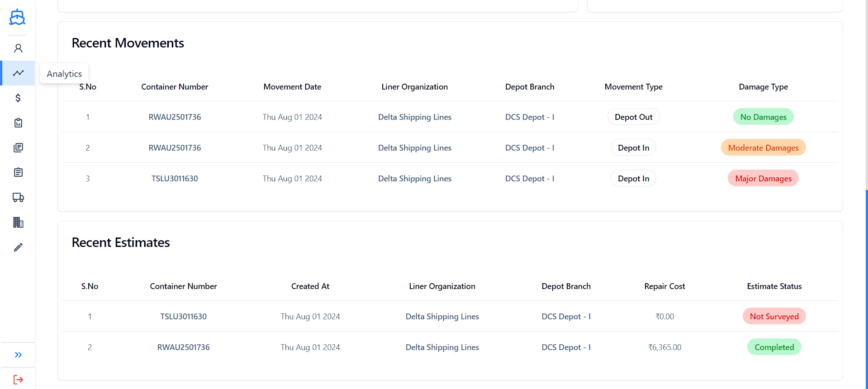Click the clipboard chart report icon

point(18,123)
